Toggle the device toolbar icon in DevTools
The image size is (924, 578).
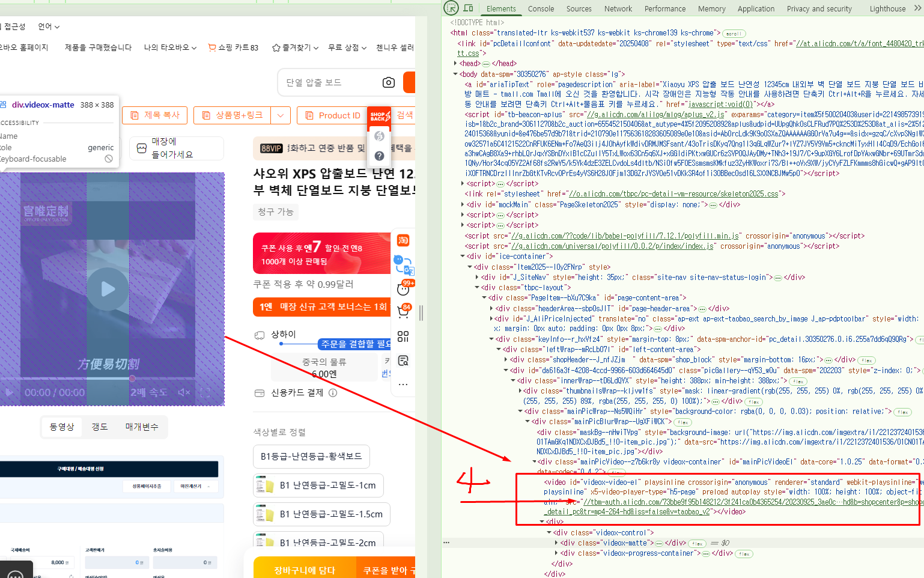tap(469, 8)
